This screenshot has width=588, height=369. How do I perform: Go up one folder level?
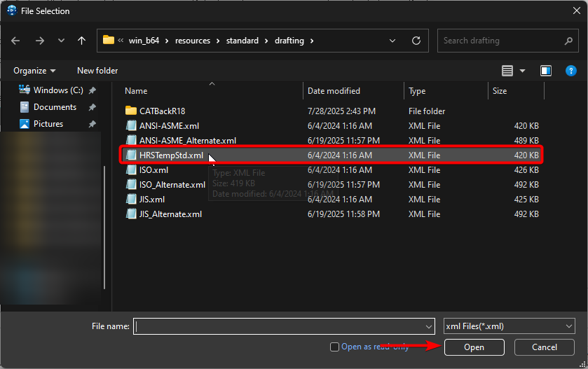click(81, 41)
